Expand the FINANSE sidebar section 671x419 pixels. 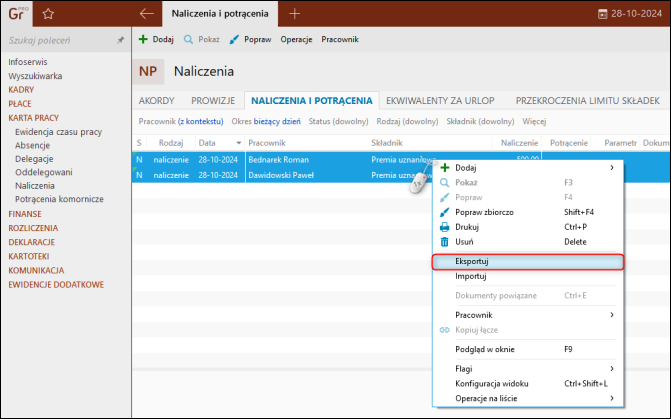(x=25, y=214)
